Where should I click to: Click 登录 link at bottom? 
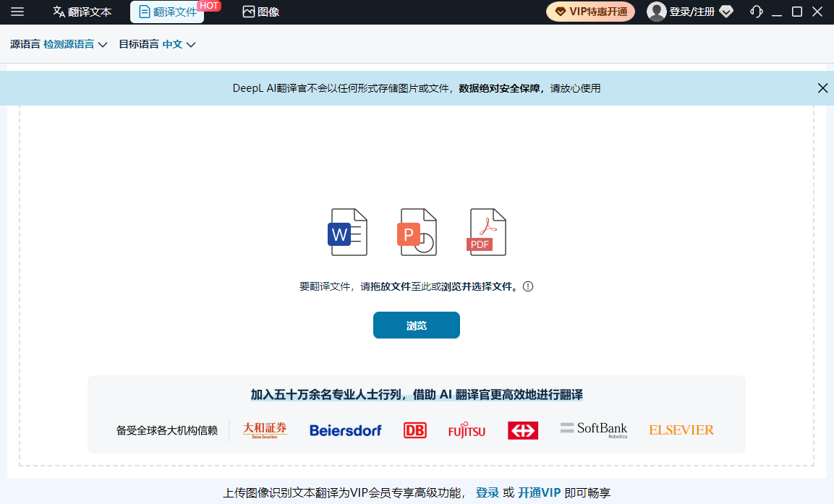point(488,493)
